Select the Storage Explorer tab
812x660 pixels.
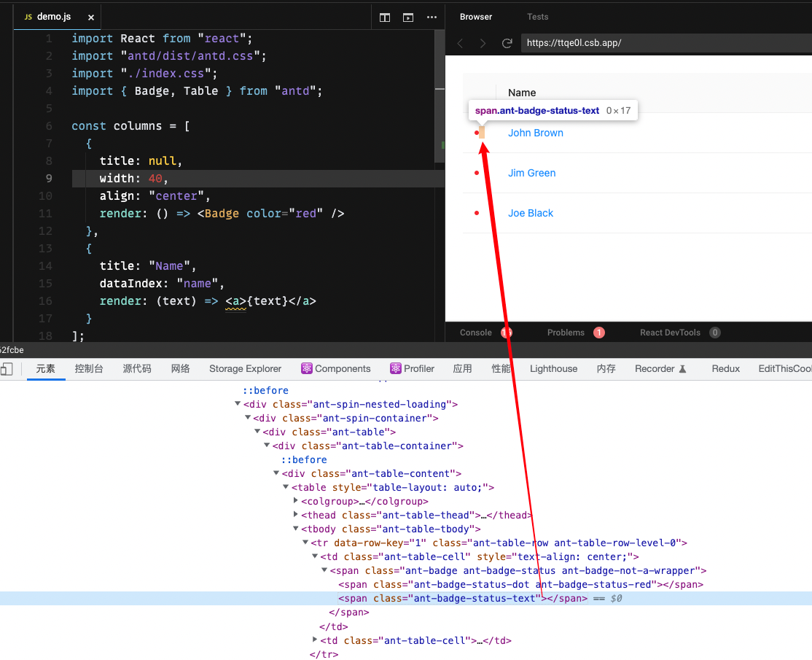pos(245,369)
